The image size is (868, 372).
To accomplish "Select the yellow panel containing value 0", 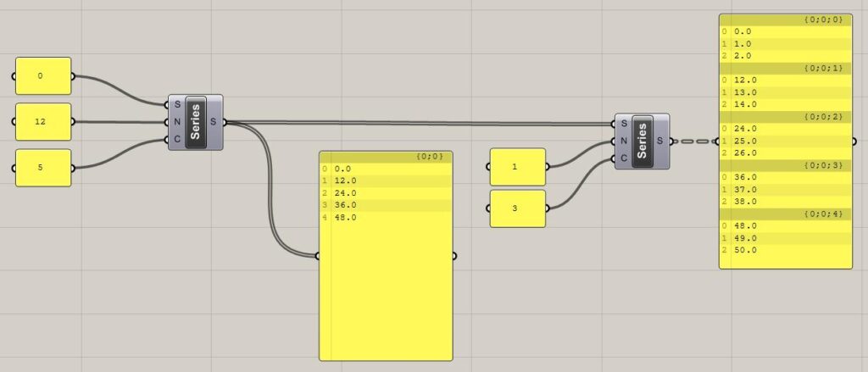I will pos(43,75).
